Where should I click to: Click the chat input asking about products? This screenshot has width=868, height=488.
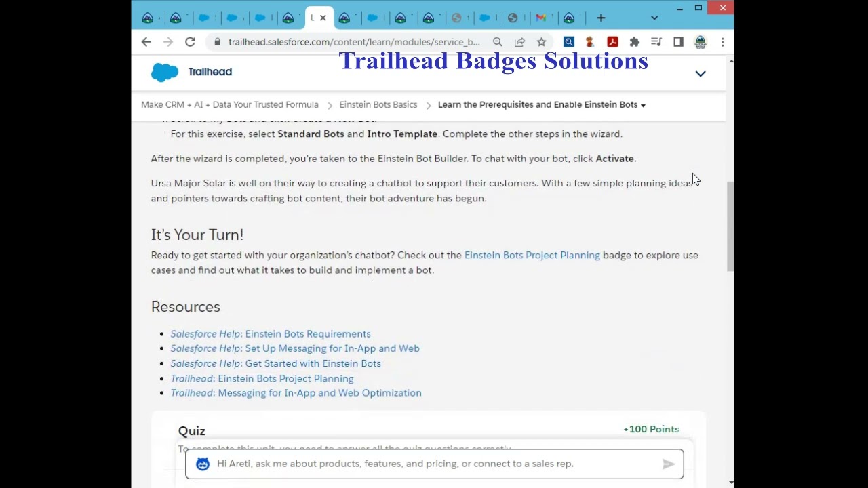click(x=434, y=464)
